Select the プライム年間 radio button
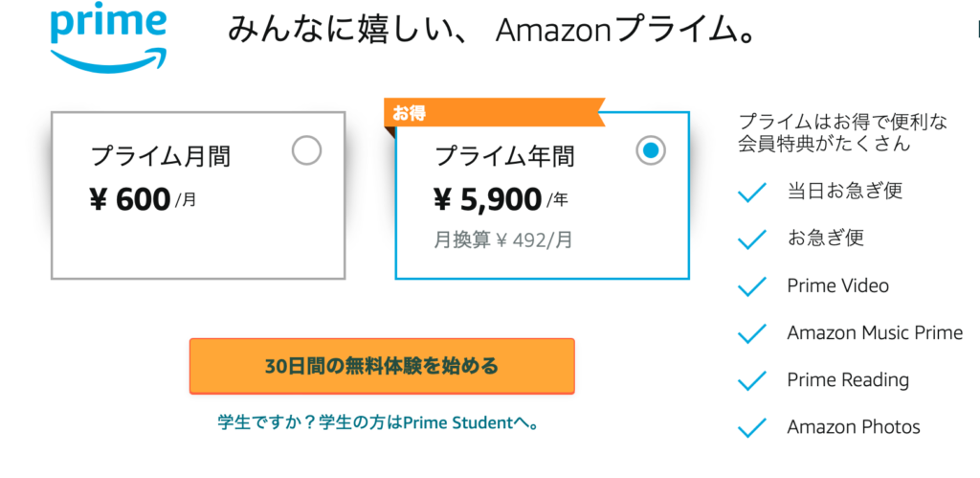Viewport: 980px width, 478px height. click(651, 150)
